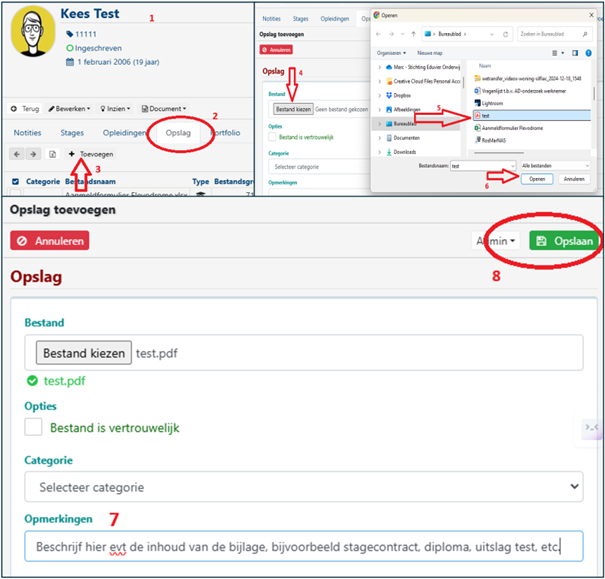Open the Organiseren menu
605x579 pixels.
pos(391,53)
